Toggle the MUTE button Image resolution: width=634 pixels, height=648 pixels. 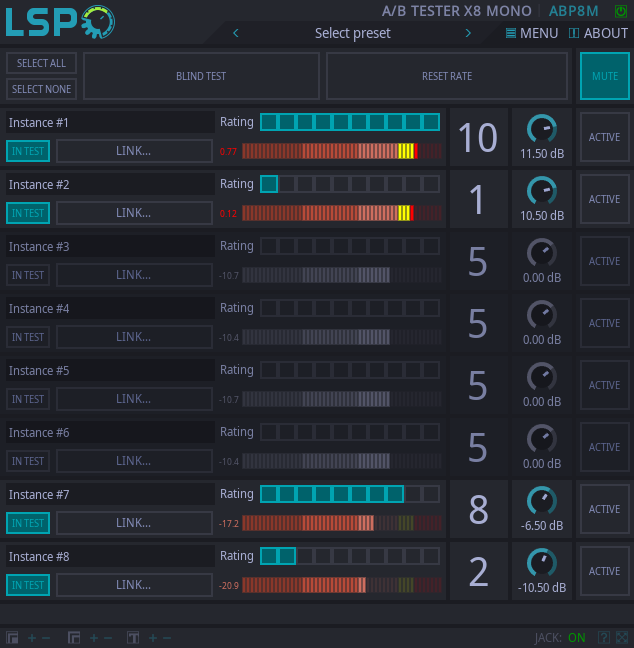(x=604, y=76)
